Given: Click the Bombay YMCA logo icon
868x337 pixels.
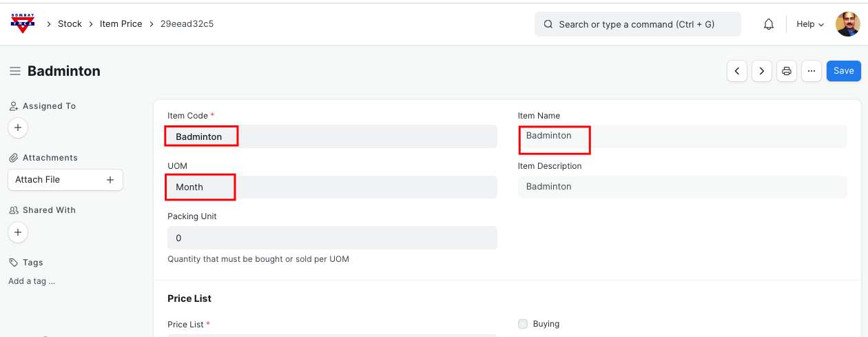Looking at the screenshot, I should pyautogui.click(x=22, y=23).
